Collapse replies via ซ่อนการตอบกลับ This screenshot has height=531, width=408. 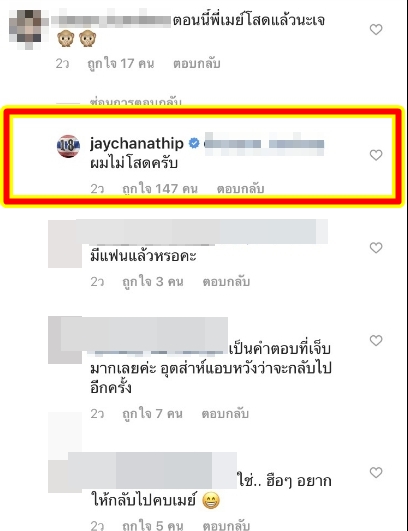click(x=136, y=102)
